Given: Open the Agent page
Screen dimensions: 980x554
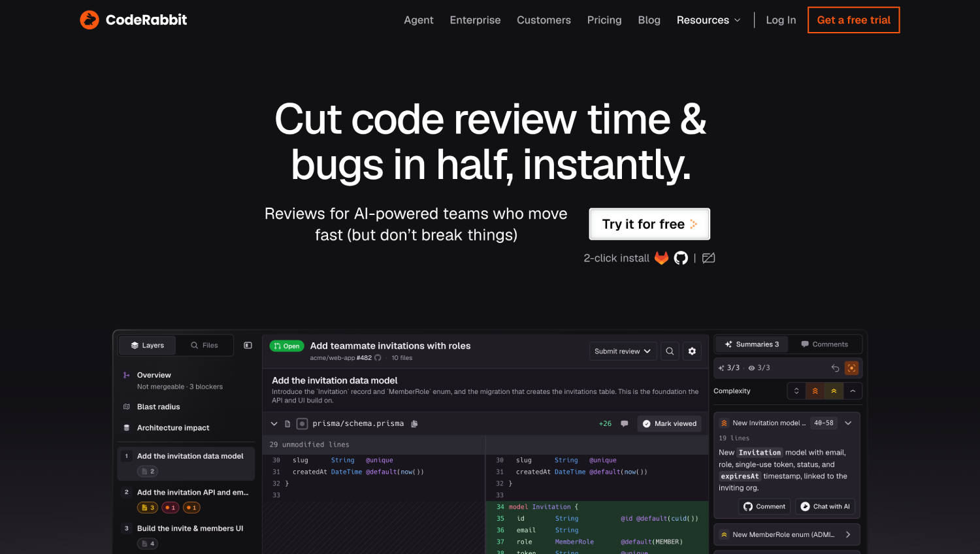Looking at the screenshot, I should [418, 20].
